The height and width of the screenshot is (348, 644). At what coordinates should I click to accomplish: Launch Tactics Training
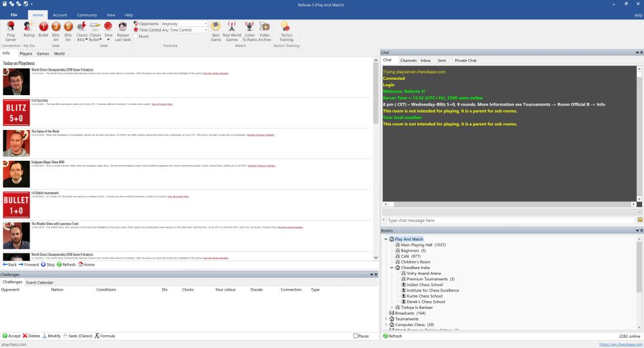(287, 26)
